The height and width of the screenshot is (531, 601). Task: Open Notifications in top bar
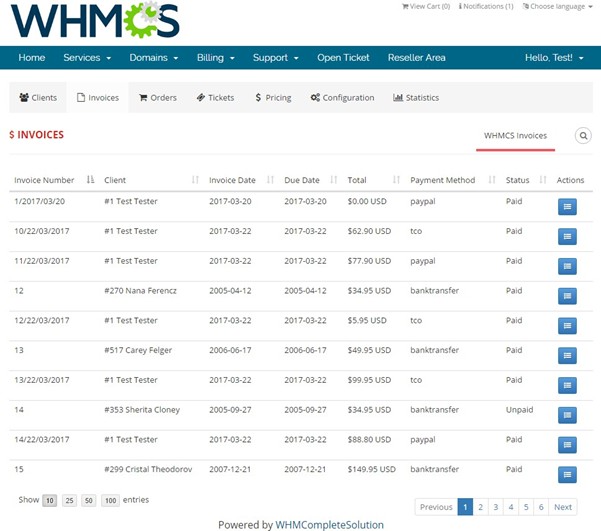[x=486, y=7]
